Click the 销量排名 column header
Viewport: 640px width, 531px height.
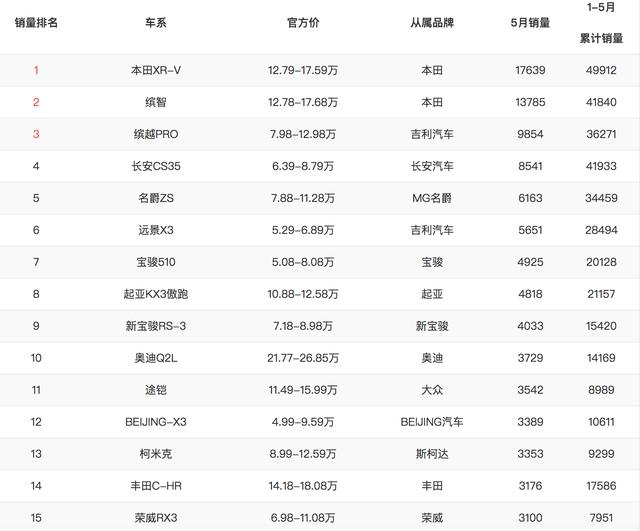(x=36, y=23)
